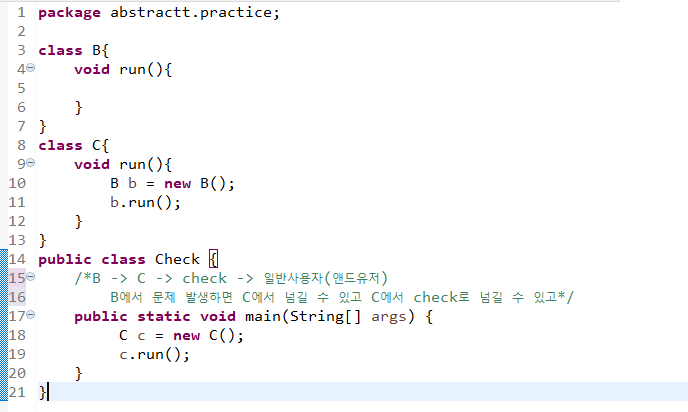The image size is (688, 412).
Task: Click 'c.run();' on line 19
Action: pyautogui.click(x=154, y=355)
